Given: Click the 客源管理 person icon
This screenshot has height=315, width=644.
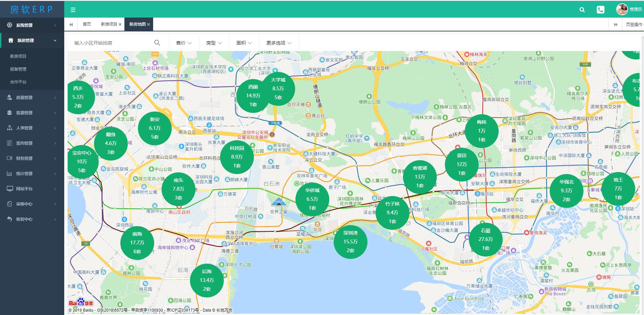Looking at the screenshot, I should tap(9, 113).
